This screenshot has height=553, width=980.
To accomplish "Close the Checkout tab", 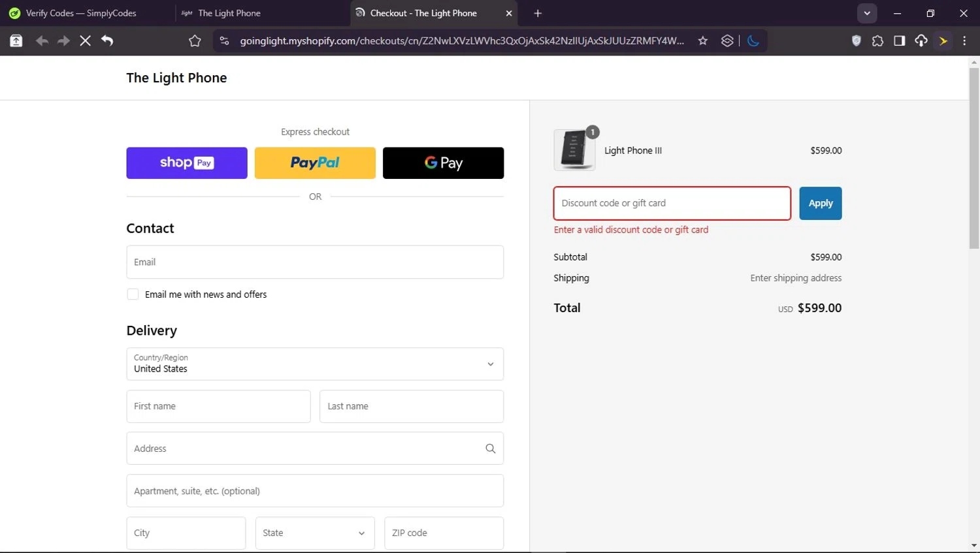I will [509, 13].
